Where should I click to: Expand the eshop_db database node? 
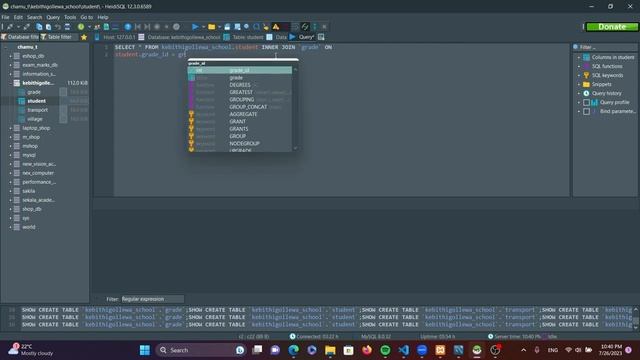pyautogui.click(x=10, y=56)
